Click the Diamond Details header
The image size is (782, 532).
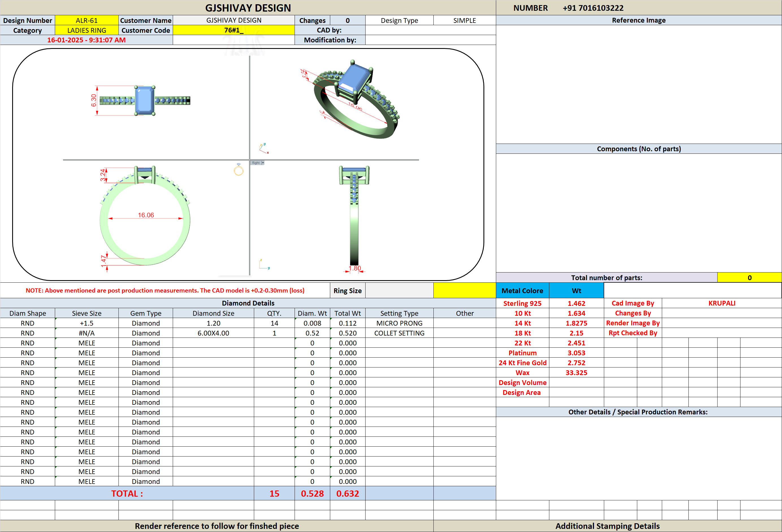pyautogui.click(x=248, y=303)
